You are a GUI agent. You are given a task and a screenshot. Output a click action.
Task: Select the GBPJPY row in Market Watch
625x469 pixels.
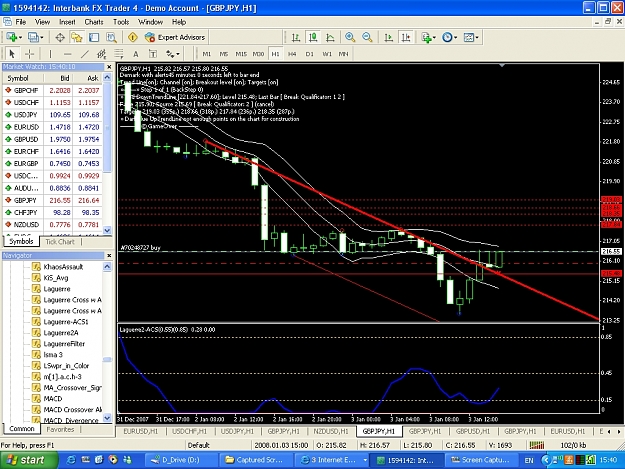(53, 200)
